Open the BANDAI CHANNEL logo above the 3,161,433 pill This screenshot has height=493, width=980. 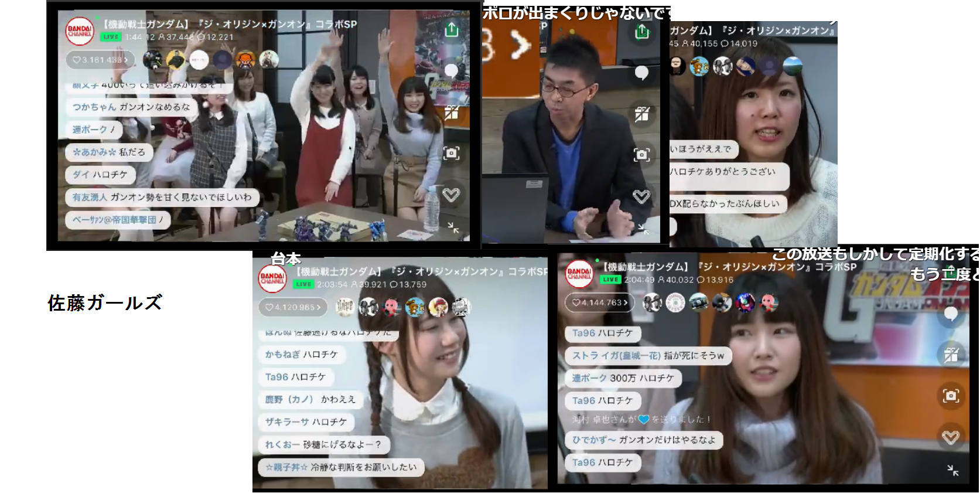[x=79, y=30]
